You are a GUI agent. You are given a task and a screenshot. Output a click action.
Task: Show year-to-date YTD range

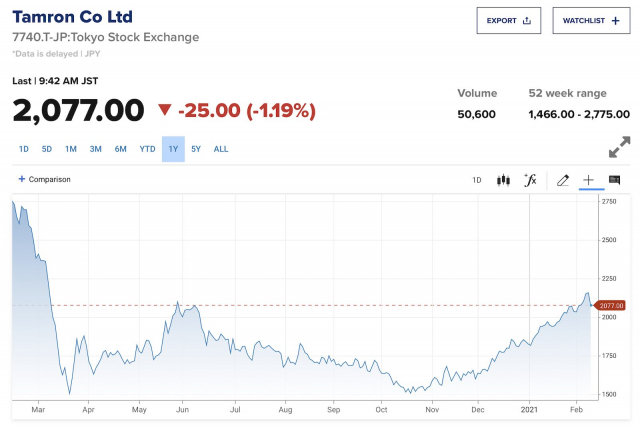tap(147, 149)
